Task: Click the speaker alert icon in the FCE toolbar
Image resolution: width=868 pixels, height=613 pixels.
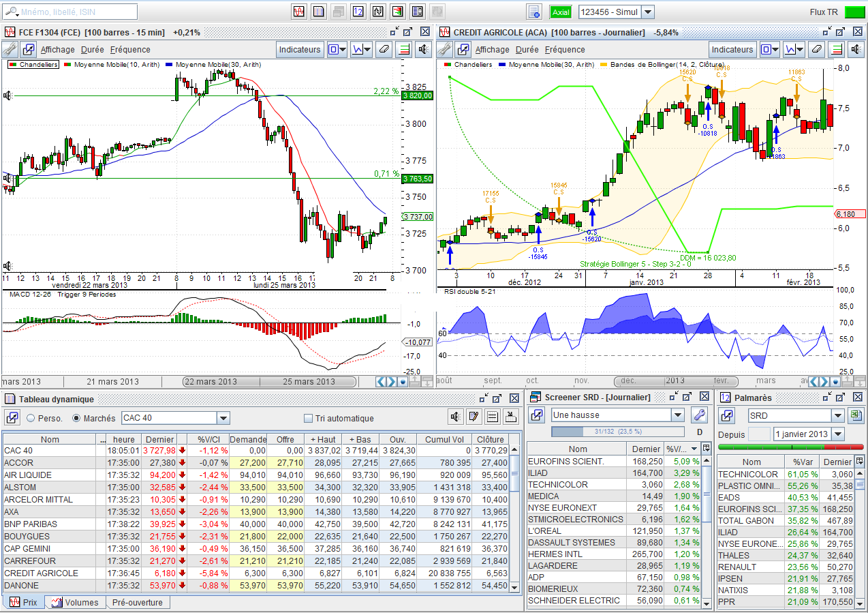Action: 423,49
